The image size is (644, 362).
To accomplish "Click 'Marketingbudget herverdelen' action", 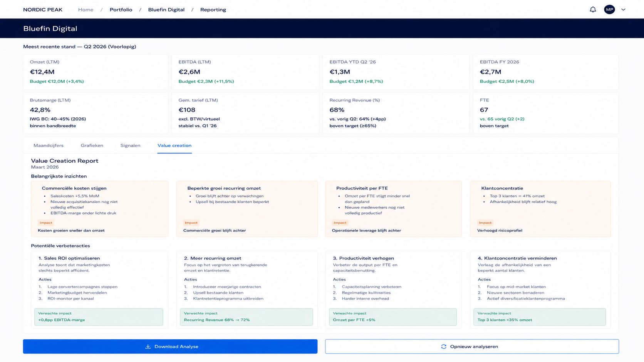I will click(x=77, y=293).
